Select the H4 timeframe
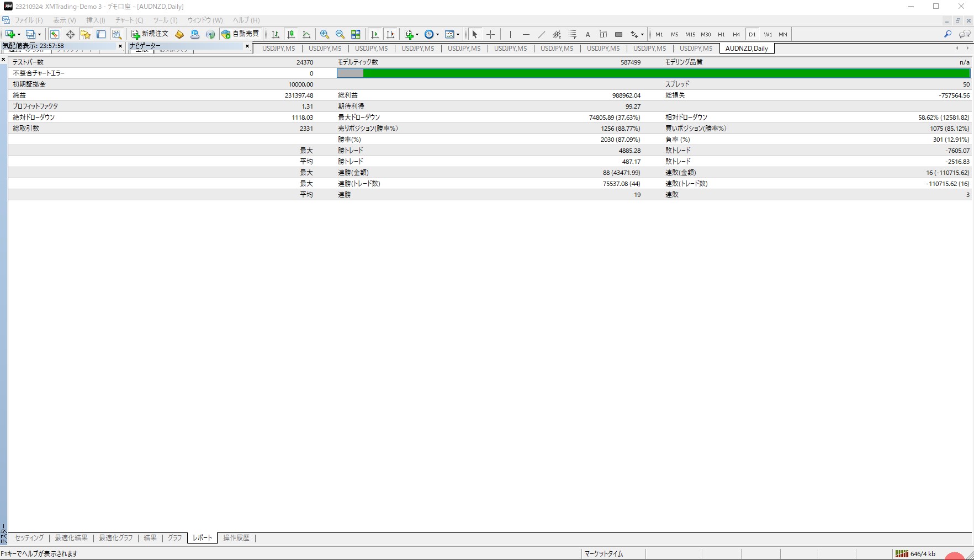974x560 pixels. 737,34
